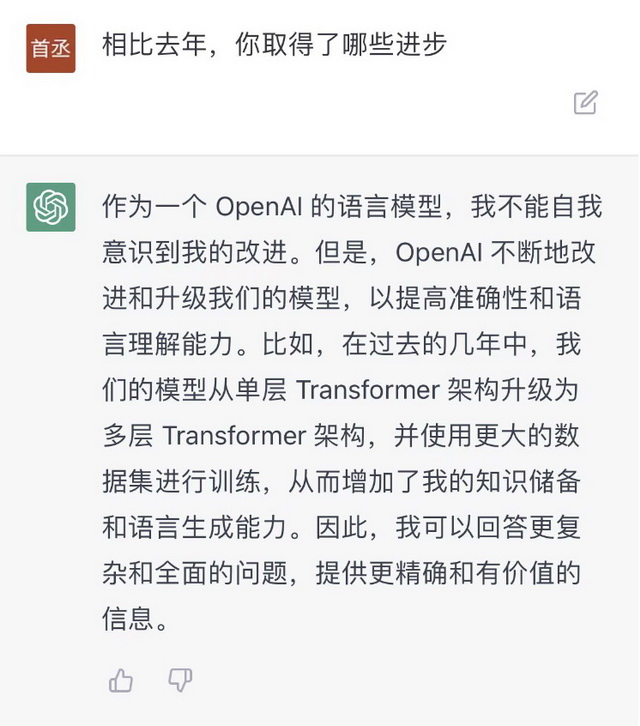The height and width of the screenshot is (726, 640).
Task: Click the ChatGPT logo avatar
Action: (51, 207)
